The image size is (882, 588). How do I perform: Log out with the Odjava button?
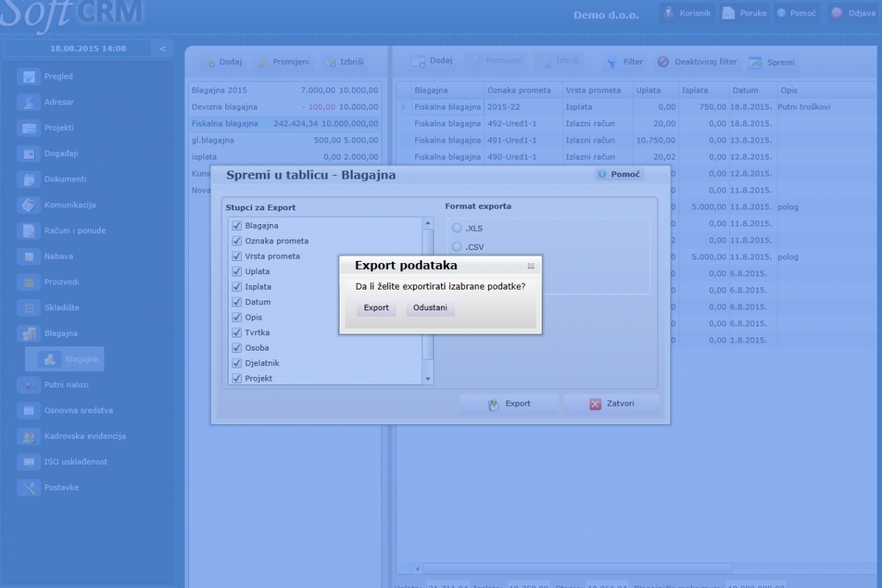pos(853,13)
